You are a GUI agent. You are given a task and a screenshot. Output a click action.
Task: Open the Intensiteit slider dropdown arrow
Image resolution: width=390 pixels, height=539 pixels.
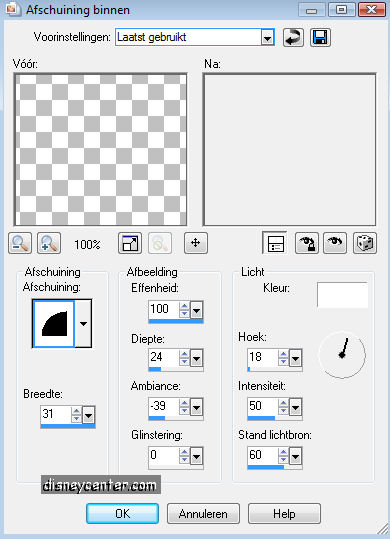coord(296,408)
